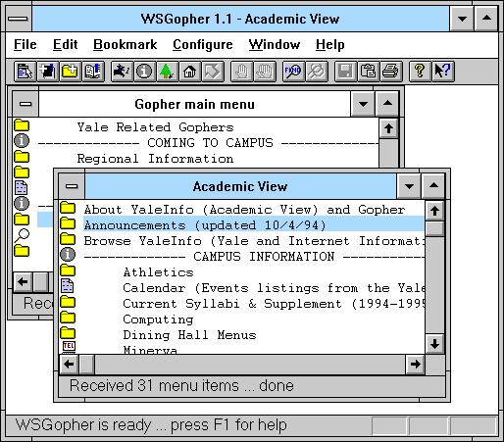The height and width of the screenshot is (442, 504).
Task: Minimize the Gopher main menu window
Action: pyautogui.click(x=363, y=104)
